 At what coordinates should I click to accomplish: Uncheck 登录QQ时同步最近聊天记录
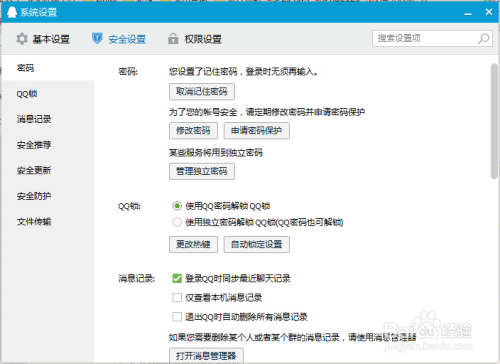177,278
